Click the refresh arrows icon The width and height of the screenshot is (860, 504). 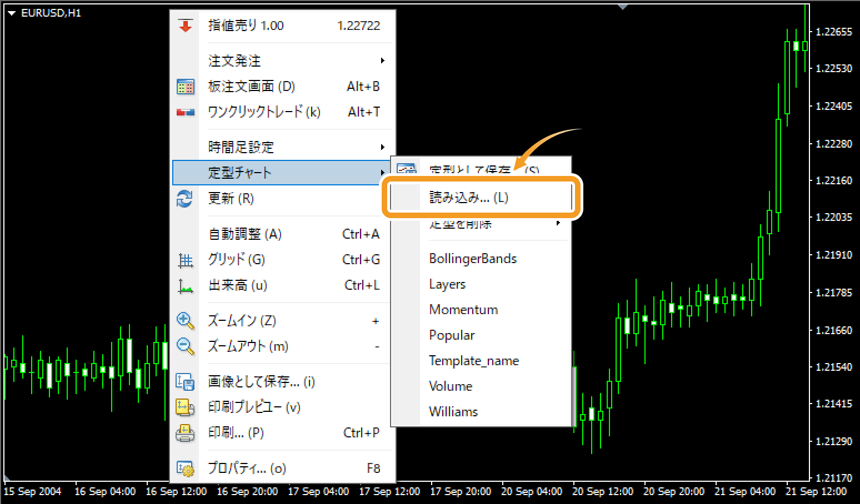tap(185, 199)
